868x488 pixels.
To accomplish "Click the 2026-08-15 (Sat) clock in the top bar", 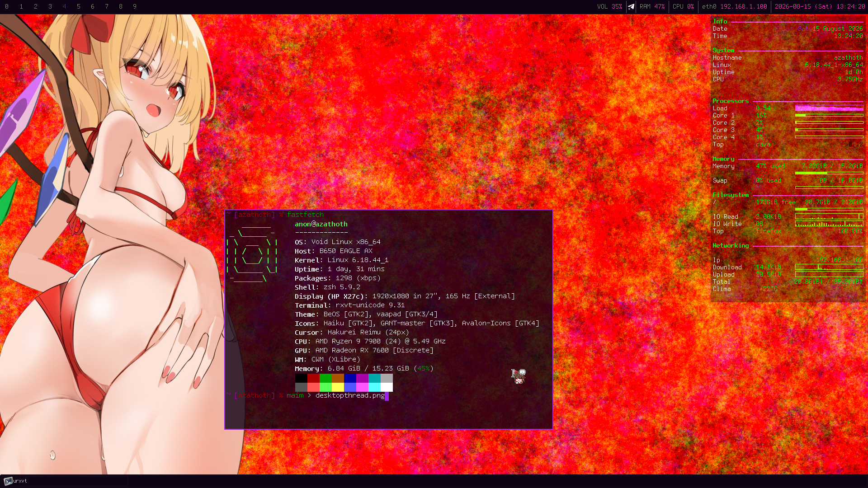I will coord(820,7).
